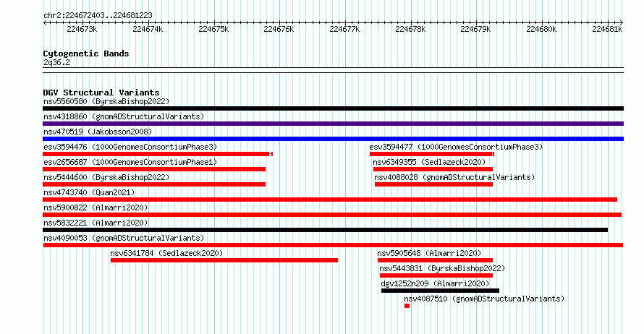Click the 224674k ruler position
This screenshot has height=334, width=644.
(x=148, y=29)
